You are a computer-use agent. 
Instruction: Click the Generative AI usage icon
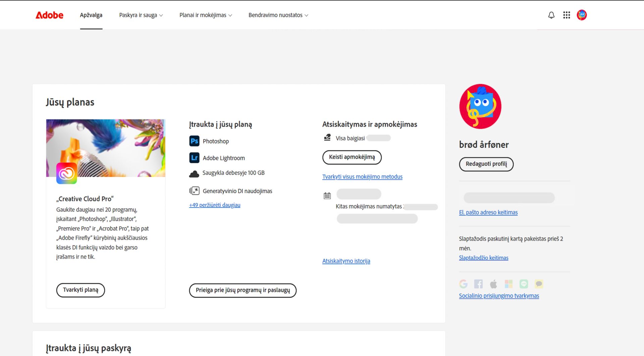(x=194, y=191)
